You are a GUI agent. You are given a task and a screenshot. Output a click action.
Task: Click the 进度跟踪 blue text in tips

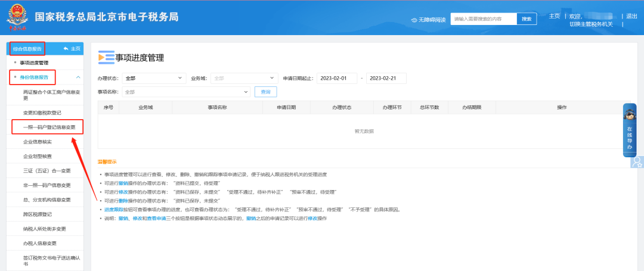coord(114,210)
